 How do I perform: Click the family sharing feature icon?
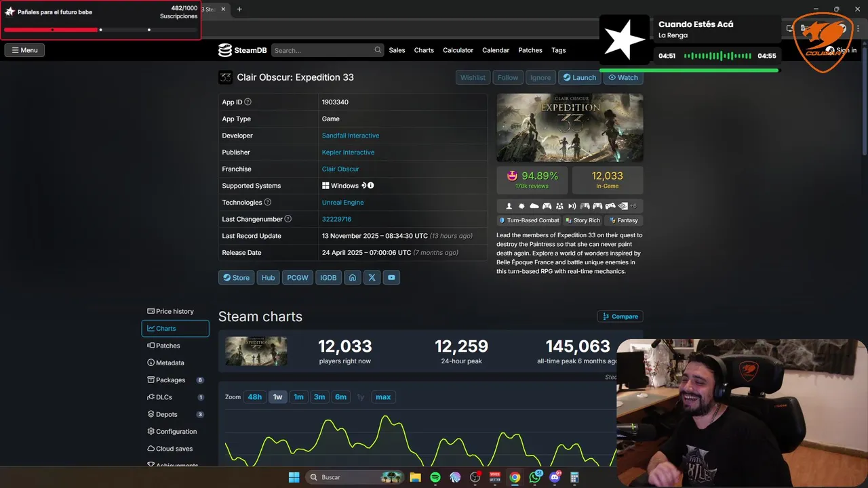tap(559, 206)
